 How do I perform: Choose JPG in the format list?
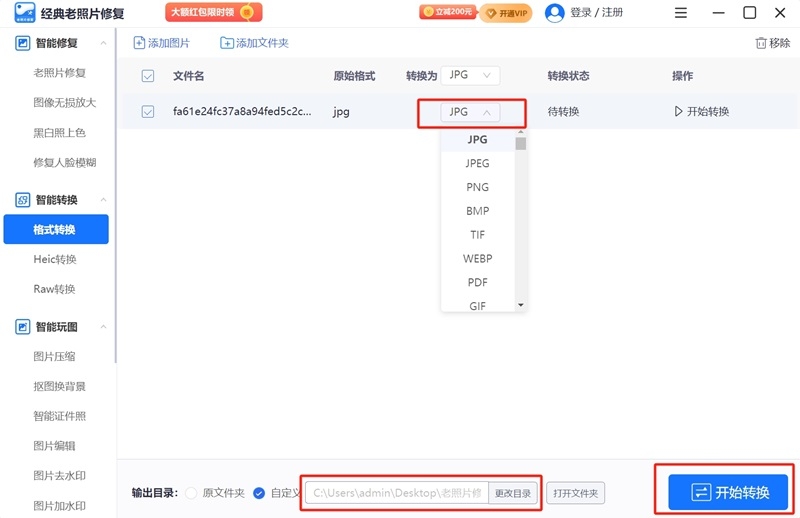pos(478,139)
